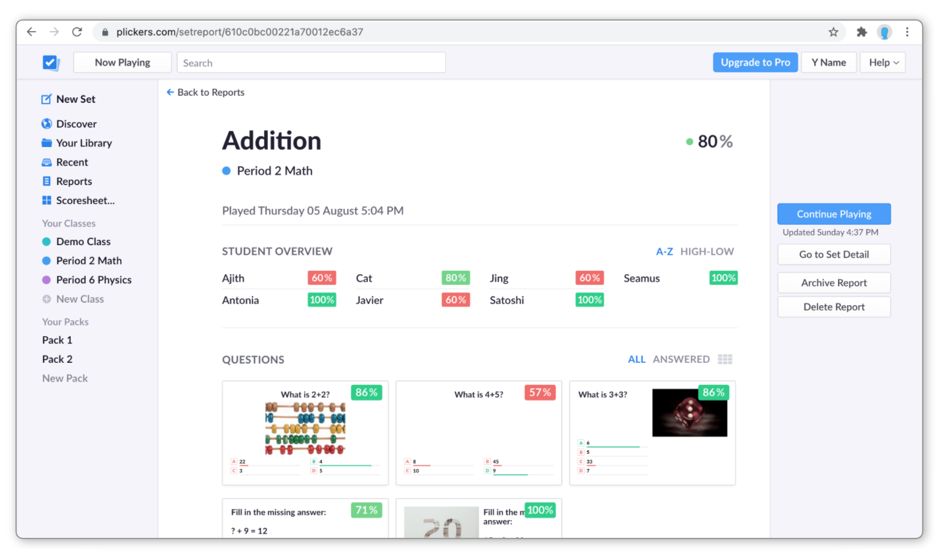Image resolution: width=943 pixels, height=560 pixels.
Task: Click the Reports document icon
Action: [47, 181]
